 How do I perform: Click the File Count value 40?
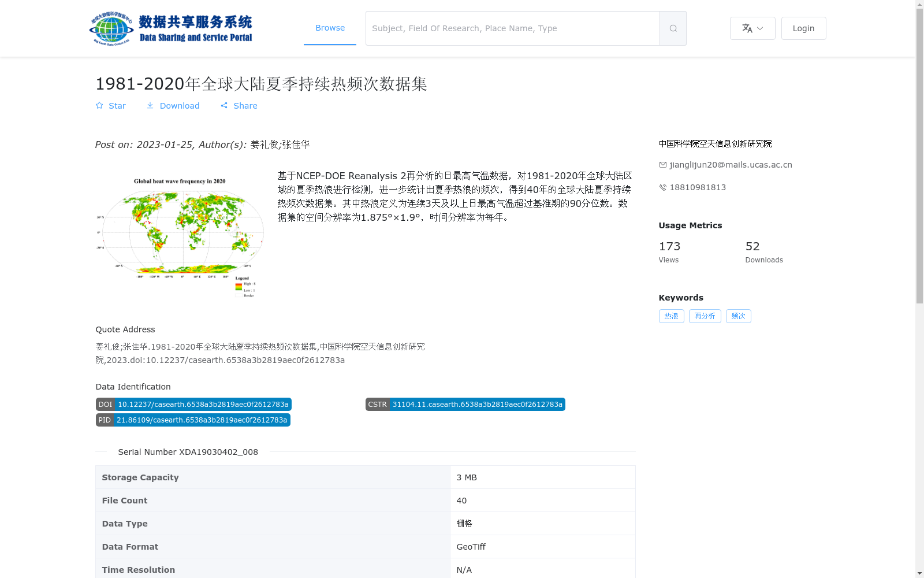461,501
